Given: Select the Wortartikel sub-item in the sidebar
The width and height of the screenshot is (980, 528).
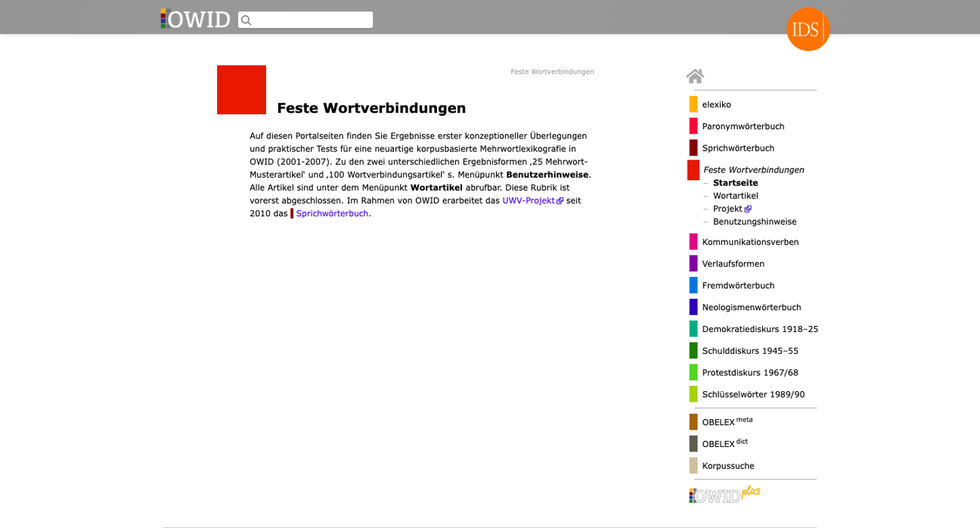Looking at the screenshot, I should 735,195.
